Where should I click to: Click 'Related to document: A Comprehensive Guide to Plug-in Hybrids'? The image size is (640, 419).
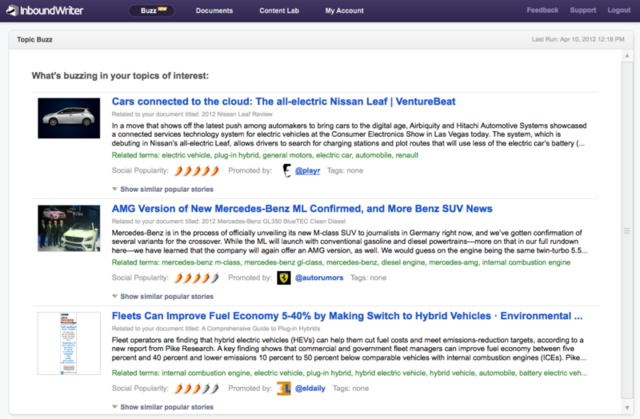point(216,328)
